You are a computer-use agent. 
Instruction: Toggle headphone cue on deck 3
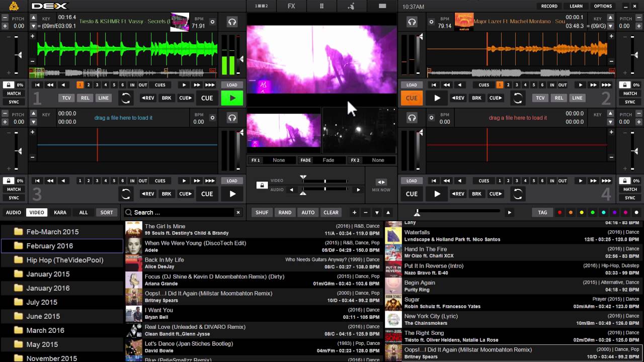pos(232,118)
